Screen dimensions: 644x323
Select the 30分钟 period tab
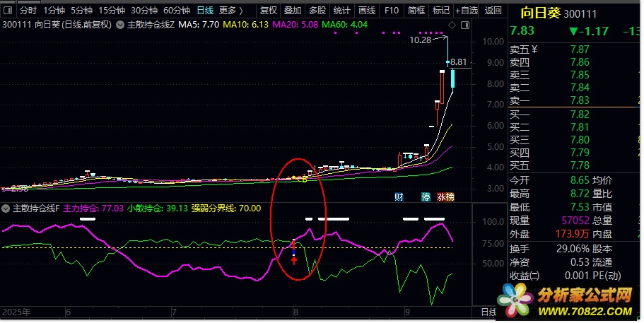(x=144, y=11)
